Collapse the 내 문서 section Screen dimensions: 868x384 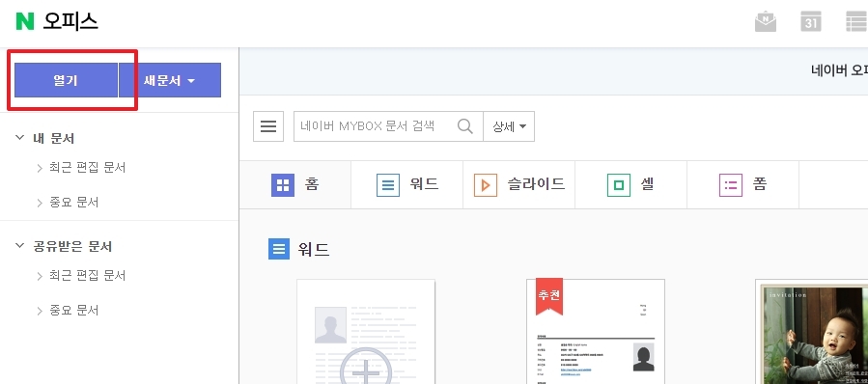click(x=20, y=137)
